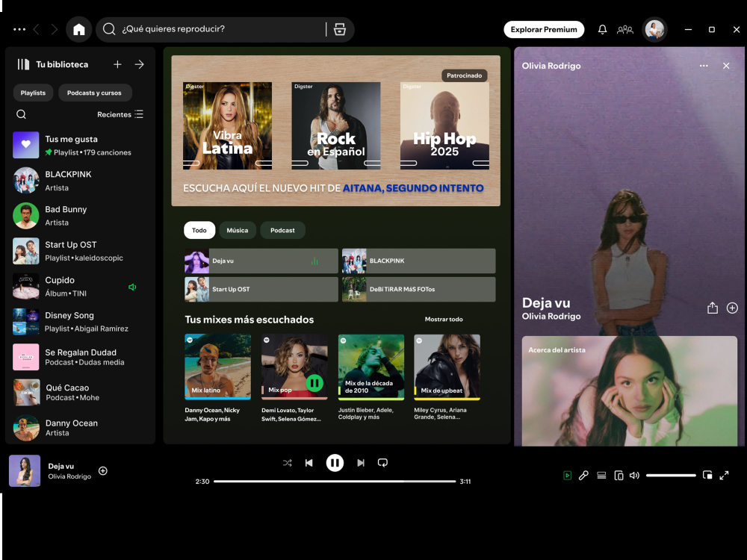Screen dimensions: 747x560
Task: Open Hip Hop 2025 sponsored cover
Action: (444, 125)
